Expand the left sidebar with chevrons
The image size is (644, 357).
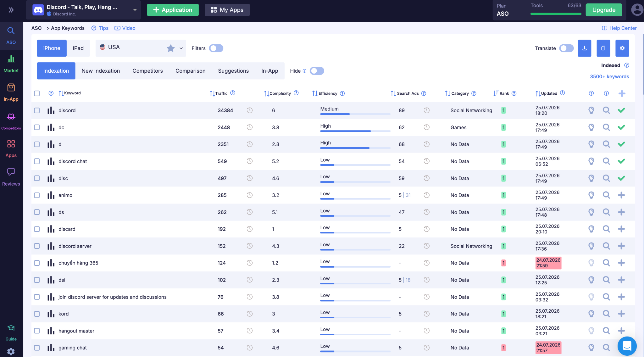[x=11, y=10]
